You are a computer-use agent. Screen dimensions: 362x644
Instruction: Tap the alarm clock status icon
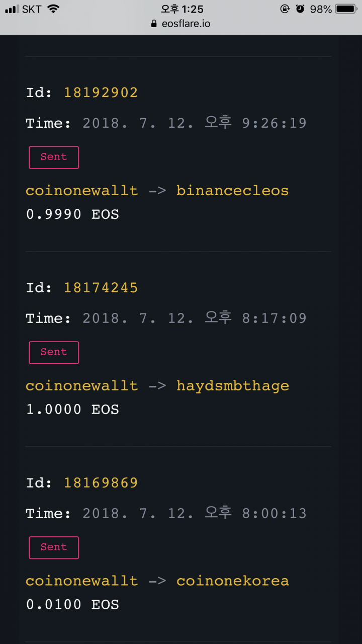pos(300,9)
